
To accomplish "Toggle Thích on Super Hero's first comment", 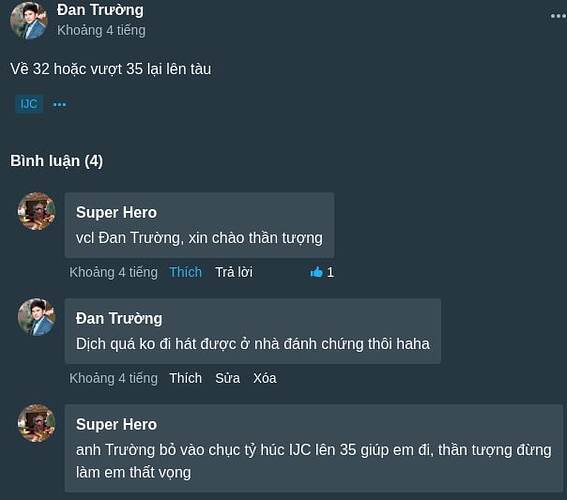I will [186, 272].
